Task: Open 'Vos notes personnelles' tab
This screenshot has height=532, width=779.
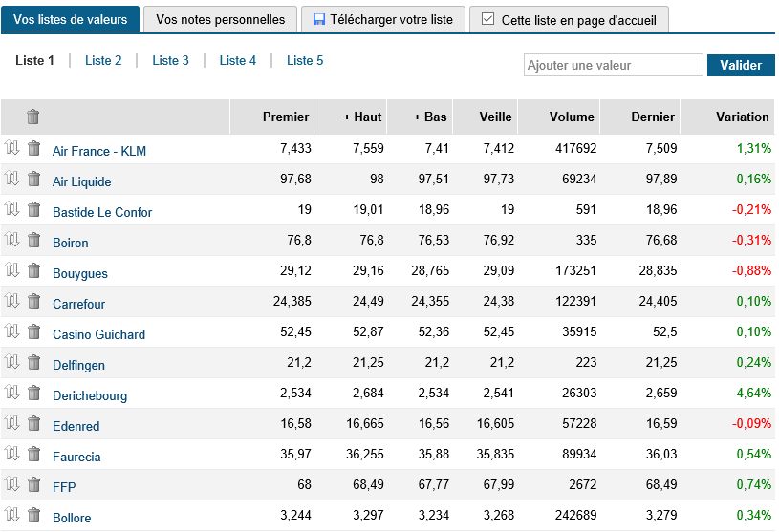Action: click(221, 19)
